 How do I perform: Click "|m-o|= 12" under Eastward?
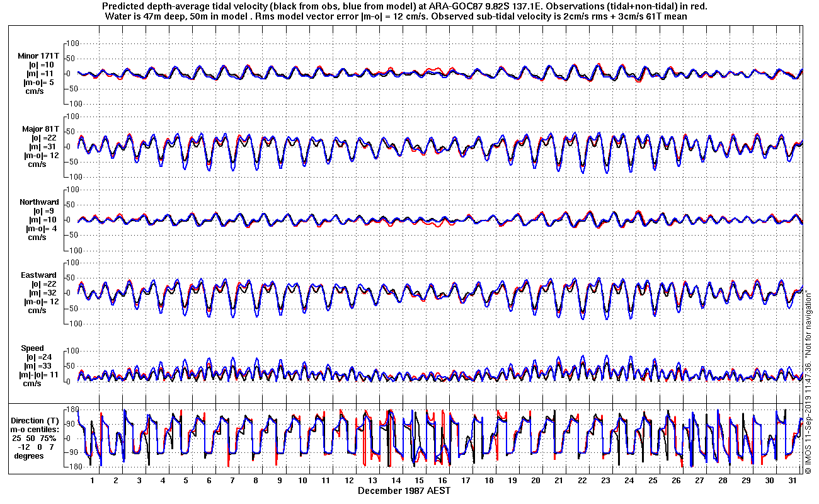41,302
